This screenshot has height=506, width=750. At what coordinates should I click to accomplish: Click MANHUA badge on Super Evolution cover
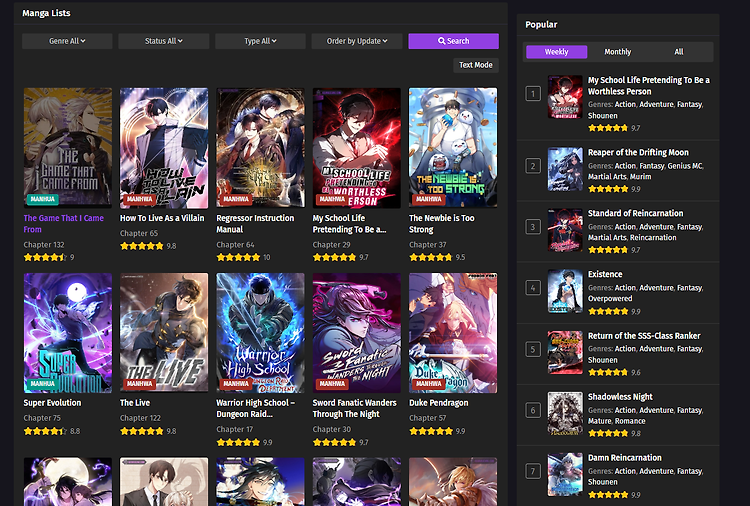43,384
